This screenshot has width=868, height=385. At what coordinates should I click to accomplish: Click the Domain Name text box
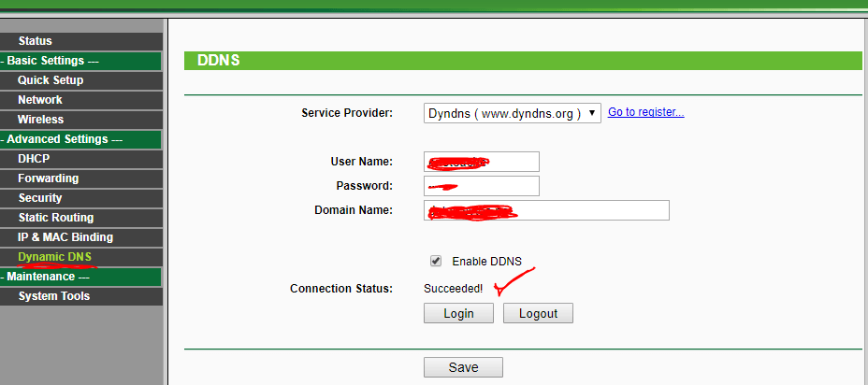(x=546, y=210)
